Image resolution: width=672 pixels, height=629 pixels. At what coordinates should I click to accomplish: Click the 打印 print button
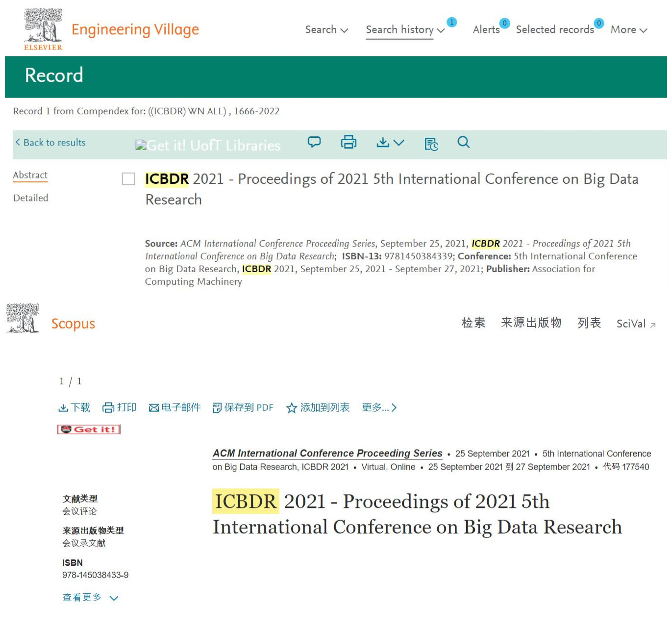pos(120,408)
